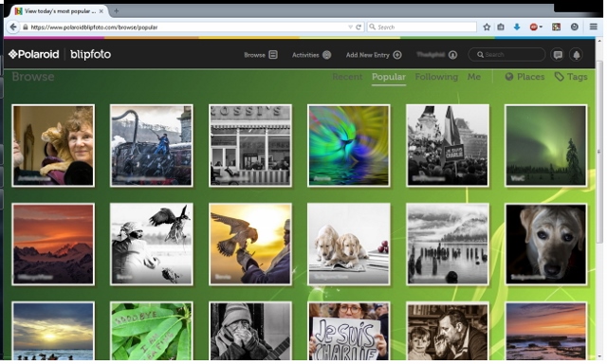
Task: Browse by Tags
Action: click(571, 77)
